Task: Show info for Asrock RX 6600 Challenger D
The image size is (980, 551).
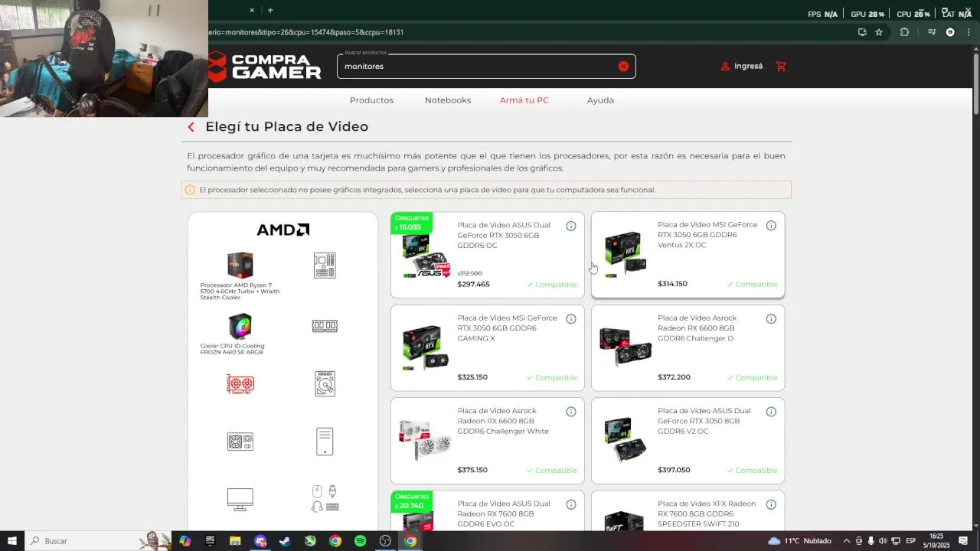Action: click(771, 319)
